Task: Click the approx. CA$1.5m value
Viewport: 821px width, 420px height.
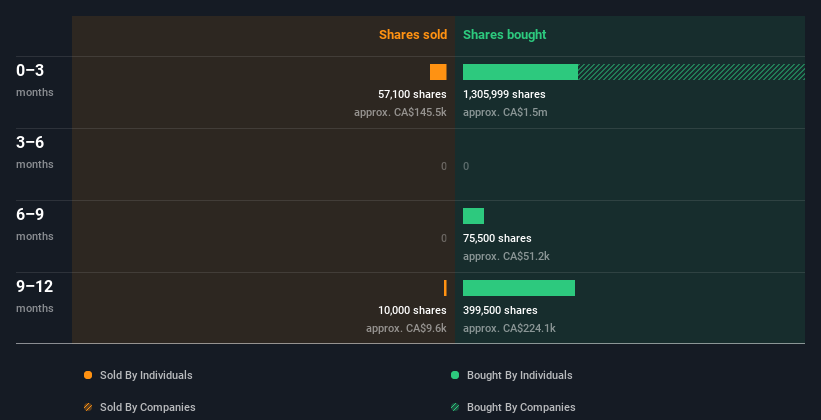Action: pos(505,112)
